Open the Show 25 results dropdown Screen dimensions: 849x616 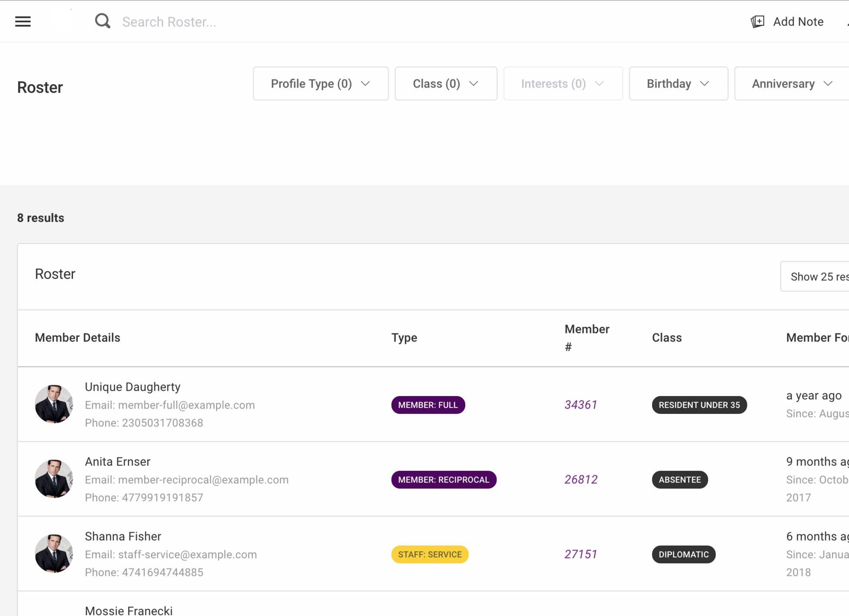coord(815,276)
